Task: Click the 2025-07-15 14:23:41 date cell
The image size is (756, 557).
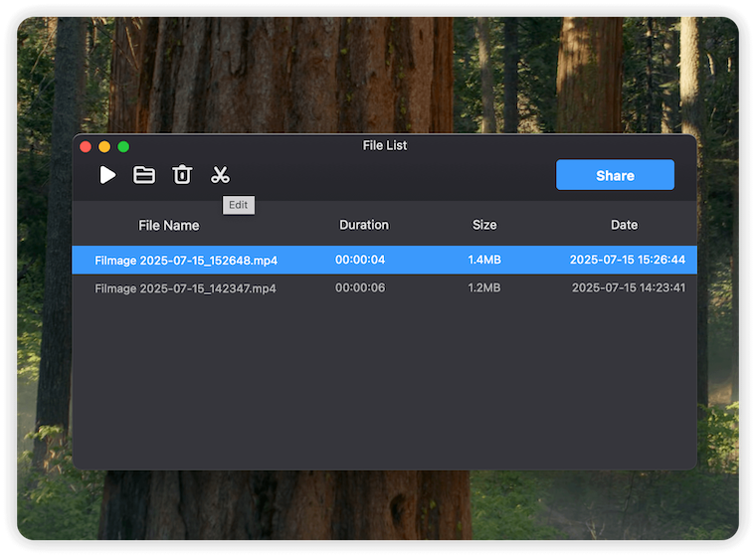Action: [628, 288]
